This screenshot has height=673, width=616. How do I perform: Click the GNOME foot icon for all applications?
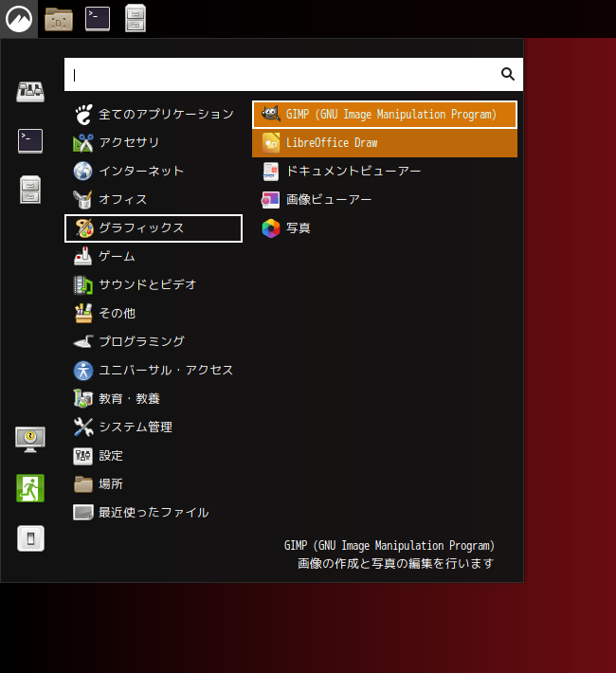click(83, 114)
